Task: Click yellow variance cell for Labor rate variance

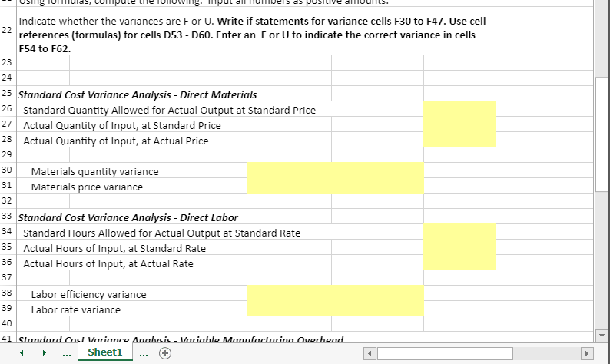Action: [335, 309]
